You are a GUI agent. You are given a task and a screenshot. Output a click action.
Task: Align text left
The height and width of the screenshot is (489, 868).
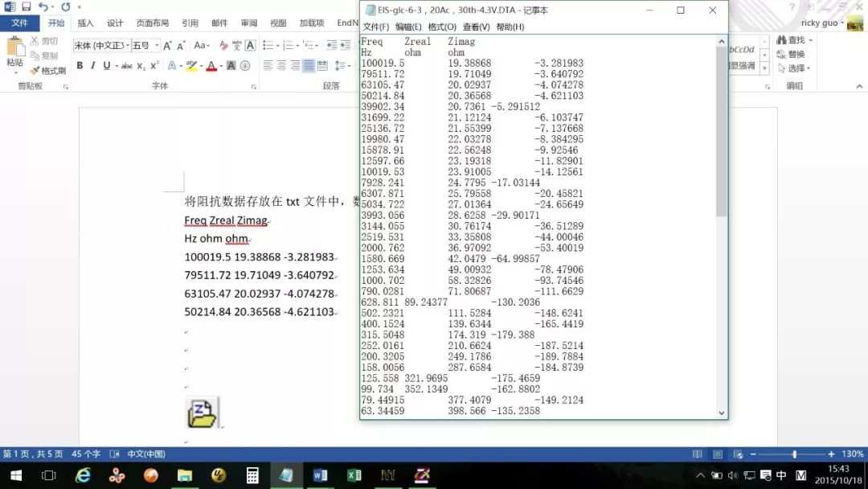[268, 66]
